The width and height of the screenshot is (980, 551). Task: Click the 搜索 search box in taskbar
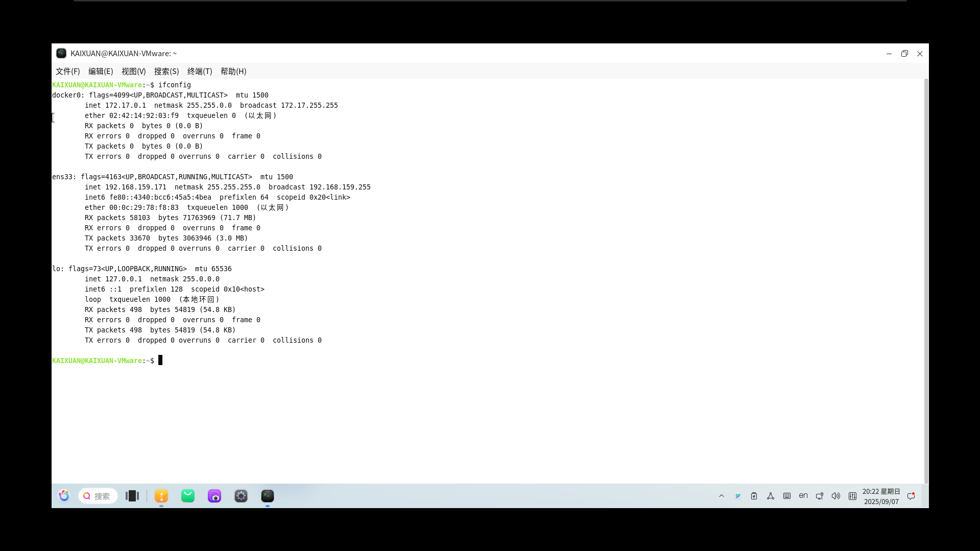(x=98, y=496)
